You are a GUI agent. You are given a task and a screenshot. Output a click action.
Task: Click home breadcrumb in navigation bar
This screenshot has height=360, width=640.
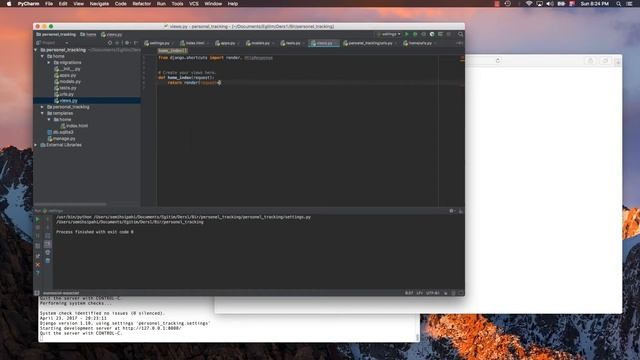88,34
